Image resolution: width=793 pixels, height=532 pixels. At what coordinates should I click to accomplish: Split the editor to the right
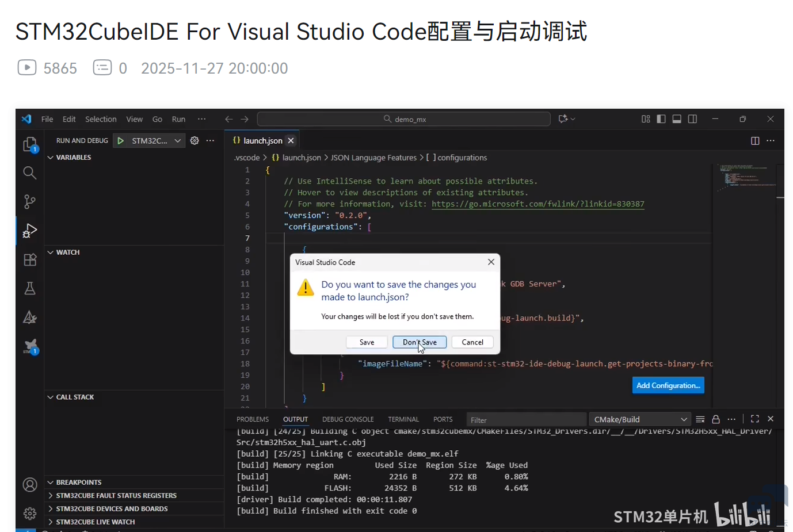[755, 141]
